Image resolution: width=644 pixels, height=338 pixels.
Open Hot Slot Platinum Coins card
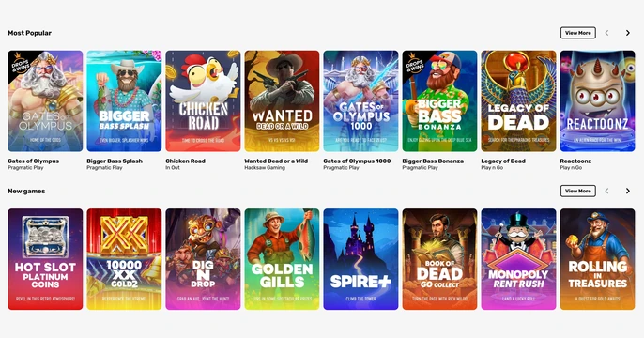(45, 259)
